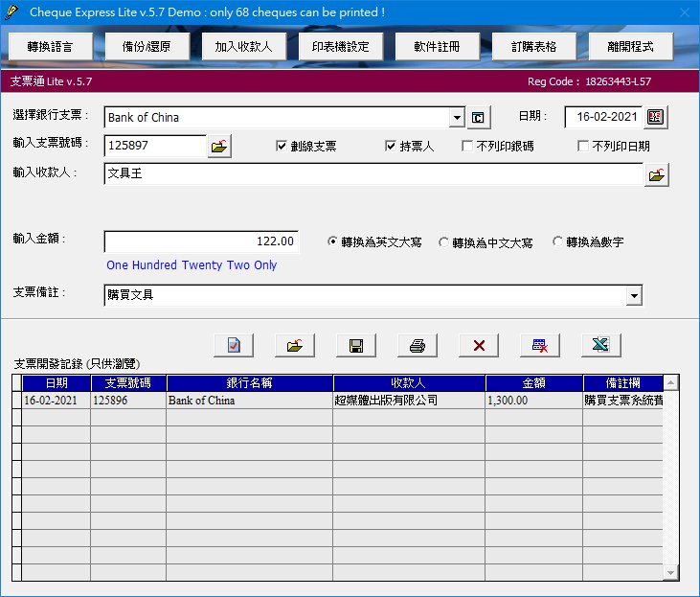700x597 pixels.
Task: Save the cheque with the floppy disk icon
Action: coord(356,346)
